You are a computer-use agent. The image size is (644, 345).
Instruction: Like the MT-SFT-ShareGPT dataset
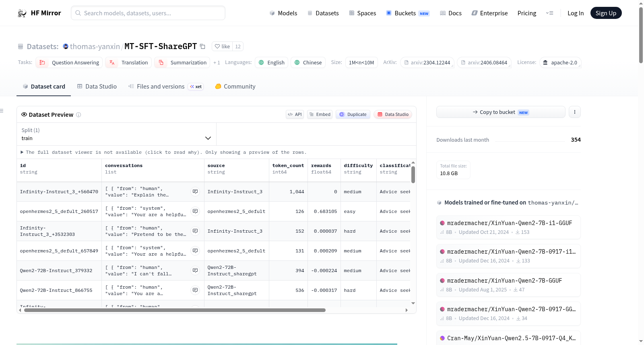coord(222,47)
